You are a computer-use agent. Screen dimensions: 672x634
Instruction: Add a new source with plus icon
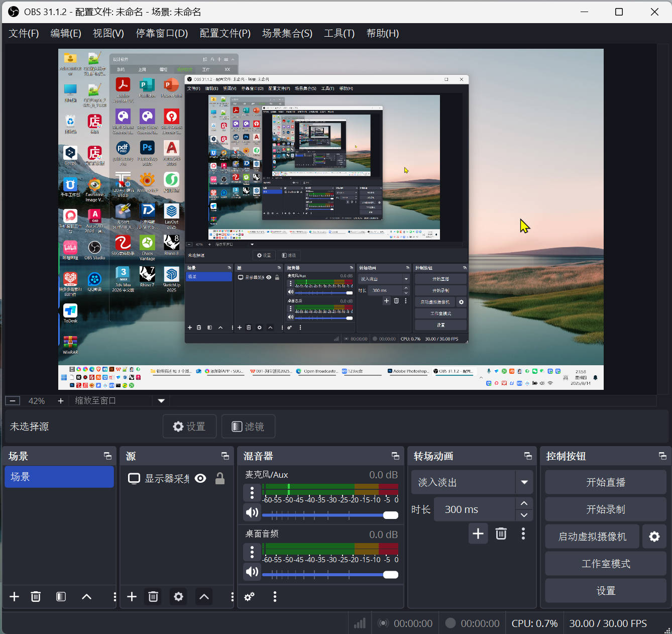[132, 596]
